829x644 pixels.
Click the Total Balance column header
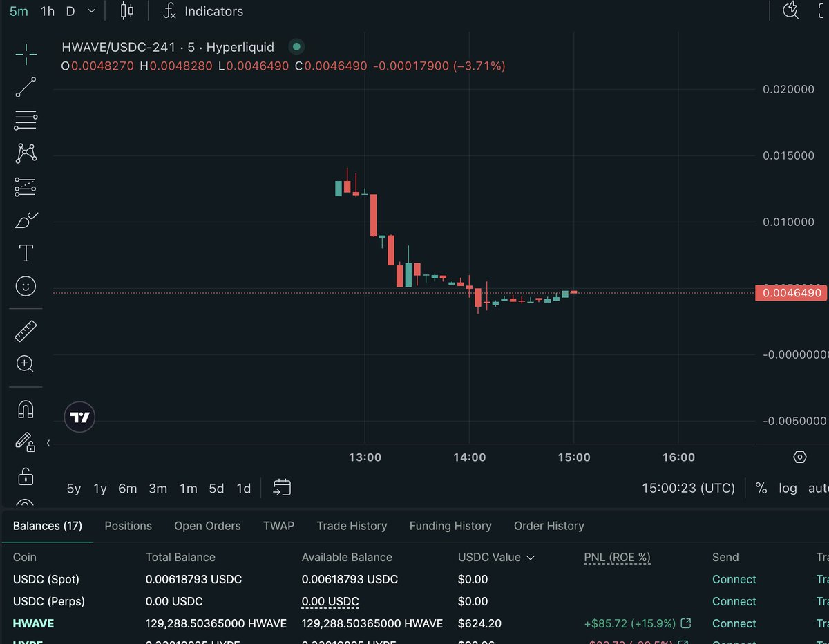(180, 557)
